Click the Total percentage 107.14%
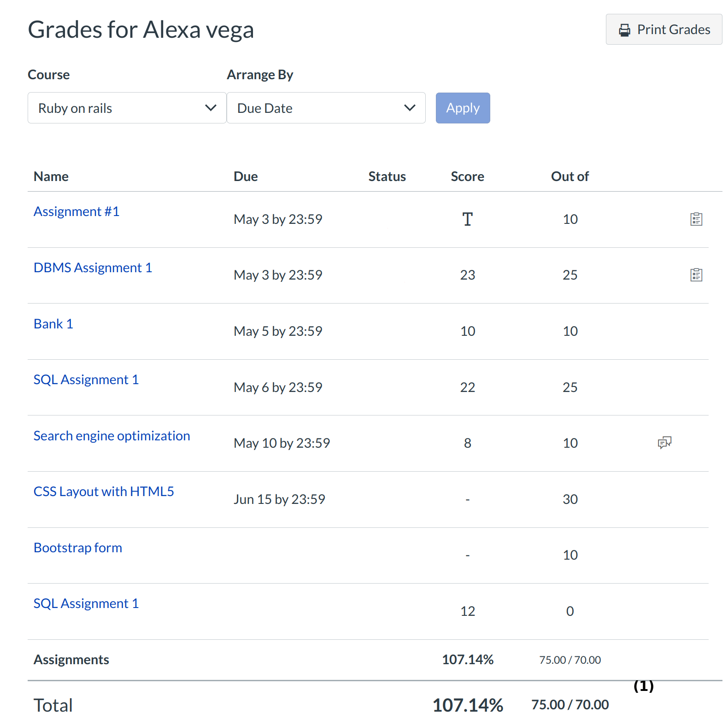 (x=468, y=705)
